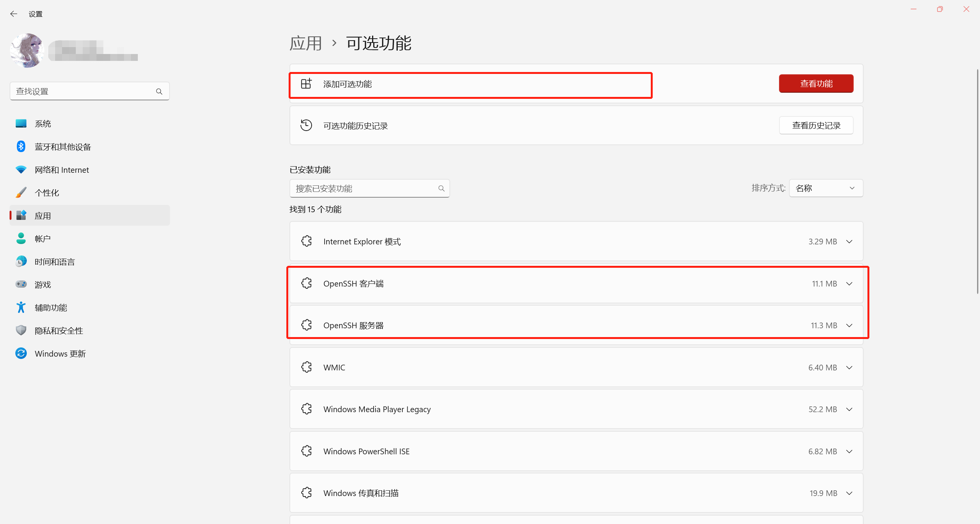The width and height of the screenshot is (980, 524).
Task: Open the user profile avatar
Action: click(27, 50)
